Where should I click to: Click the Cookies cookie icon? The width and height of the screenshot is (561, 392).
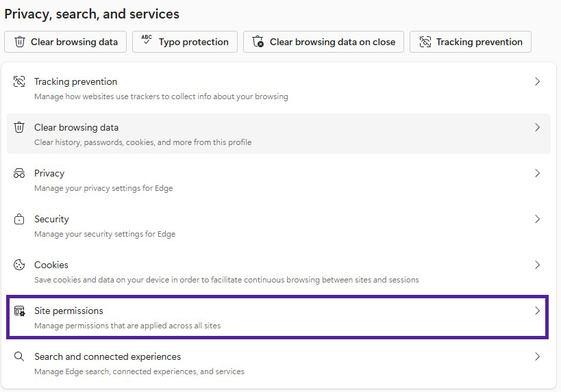pos(19,265)
